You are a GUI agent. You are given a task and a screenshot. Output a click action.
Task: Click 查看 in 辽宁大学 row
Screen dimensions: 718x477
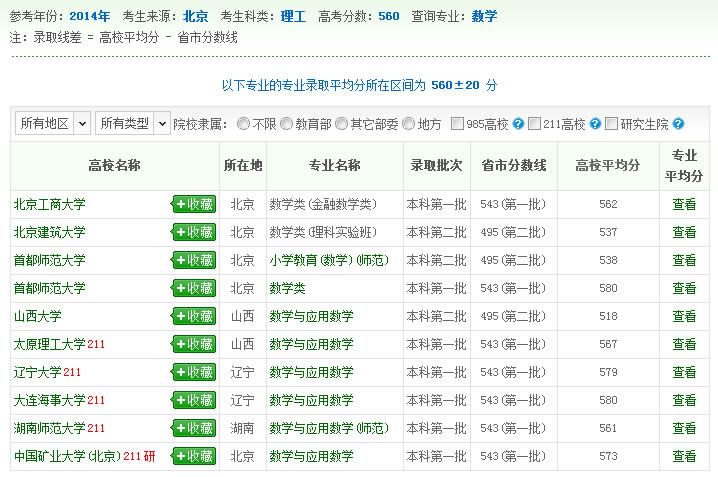pyautogui.click(x=684, y=372)
